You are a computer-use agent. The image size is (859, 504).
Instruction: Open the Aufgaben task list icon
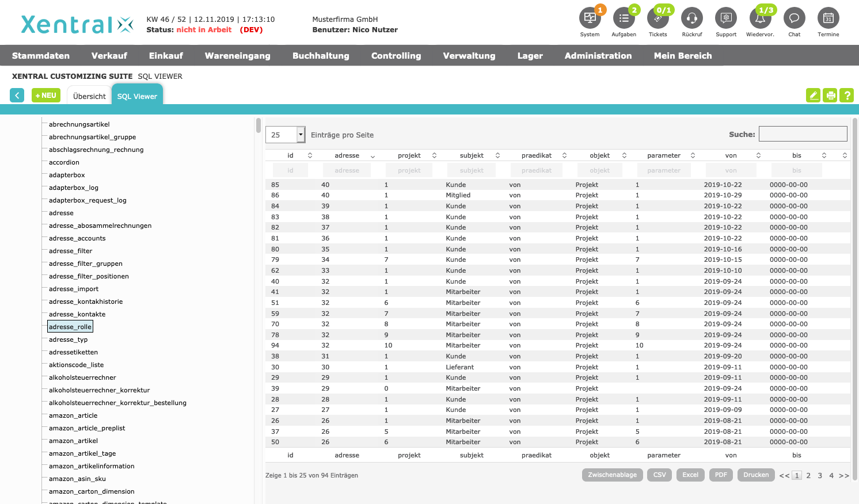pyautogui.click(x=624, y=18)
